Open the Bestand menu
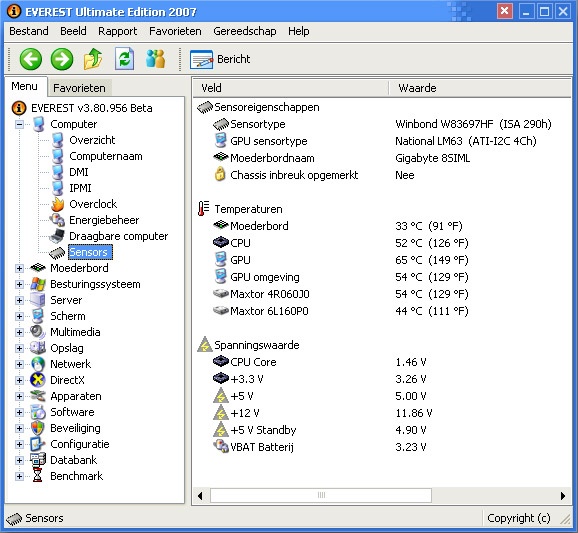This screenshot has height=533, width=578. 29,31
